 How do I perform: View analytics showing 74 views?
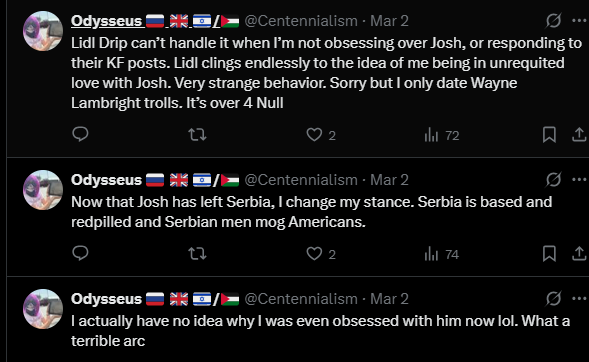(x=442, y=254)
